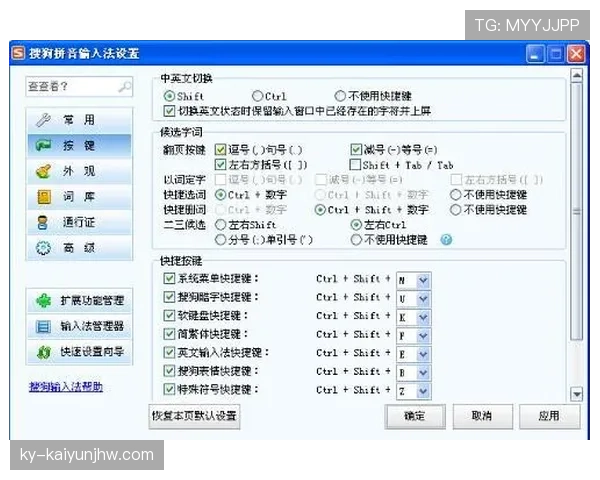Click the gear icon for 高级

(43, 248)
